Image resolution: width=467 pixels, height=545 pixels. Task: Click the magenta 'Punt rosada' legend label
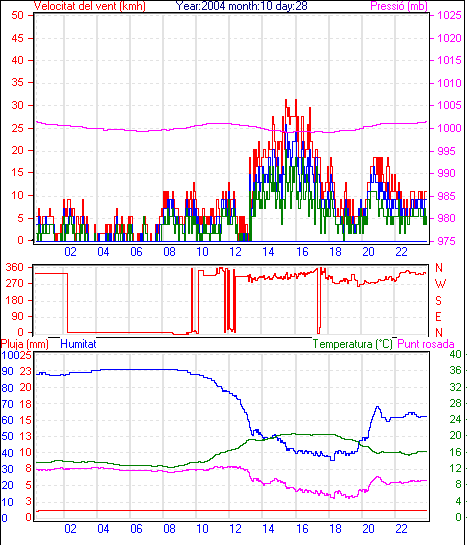point(426,344)
